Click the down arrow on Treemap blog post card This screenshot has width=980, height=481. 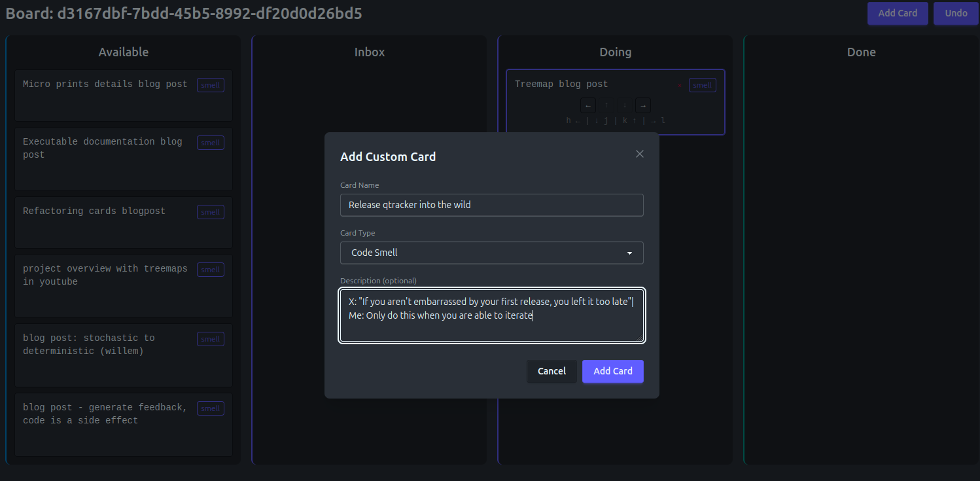[x=624, y=105]
